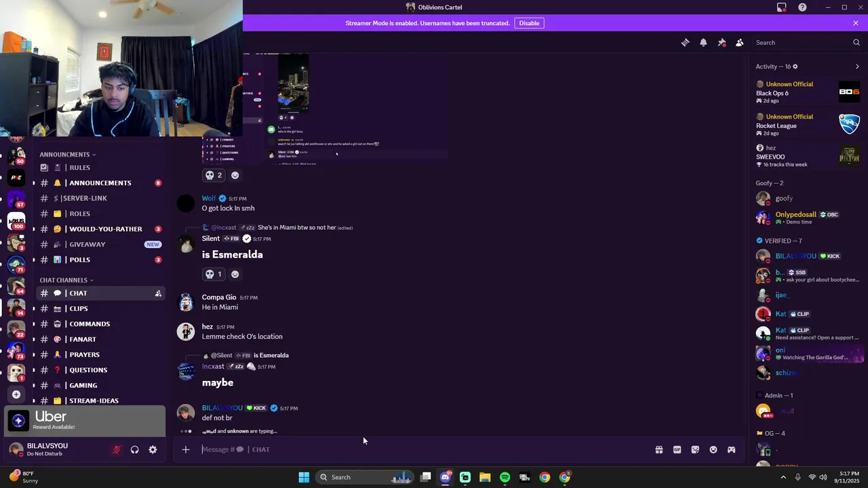Expand the Activity panel arrow

pyautogui.click(x=857, y=66)
